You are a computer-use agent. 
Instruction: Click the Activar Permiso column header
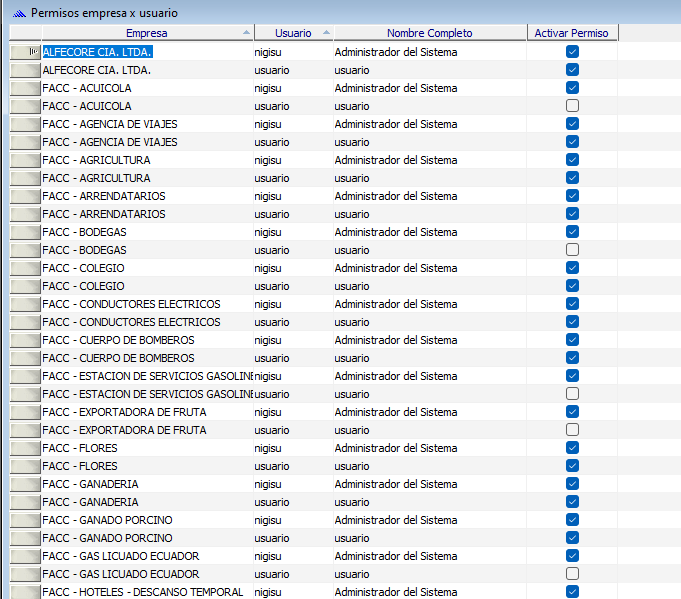pyautogui.click(x=572, y=33)
